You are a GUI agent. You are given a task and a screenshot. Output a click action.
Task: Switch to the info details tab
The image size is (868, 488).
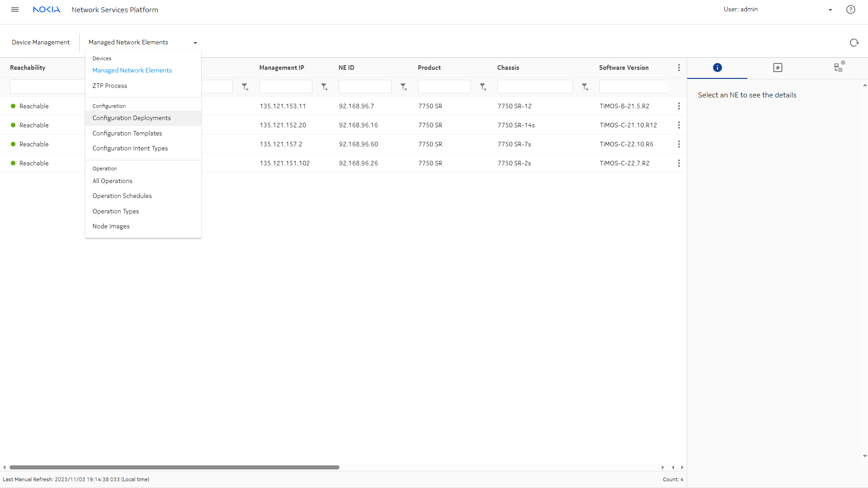pos(717,68)
